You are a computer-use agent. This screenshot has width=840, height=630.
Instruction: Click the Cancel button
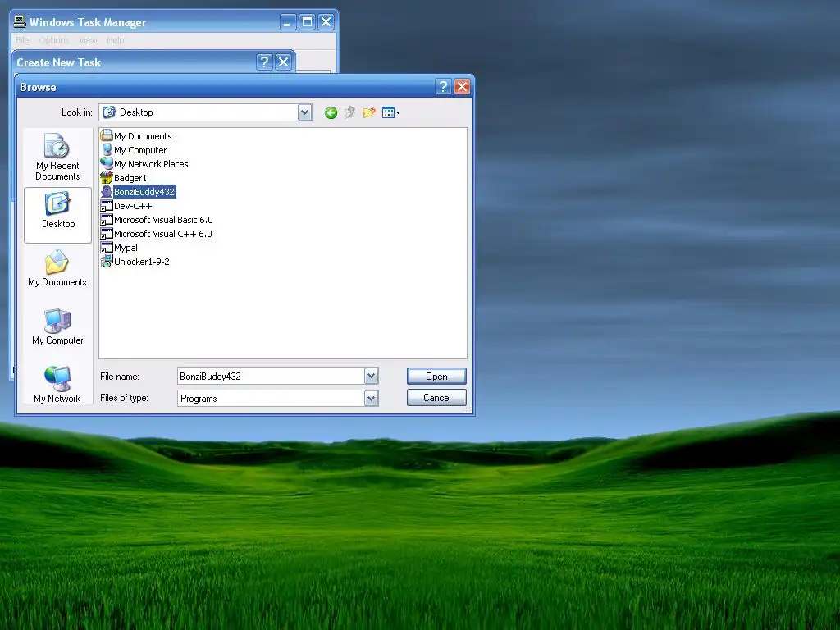click(x=436, y=398)
